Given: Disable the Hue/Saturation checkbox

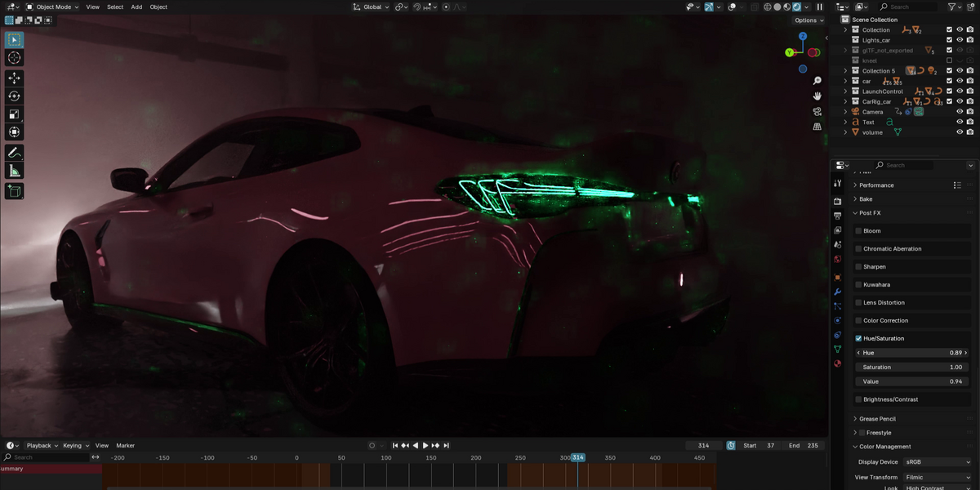Looking at the screenshot, I should (x=858, y=339).
